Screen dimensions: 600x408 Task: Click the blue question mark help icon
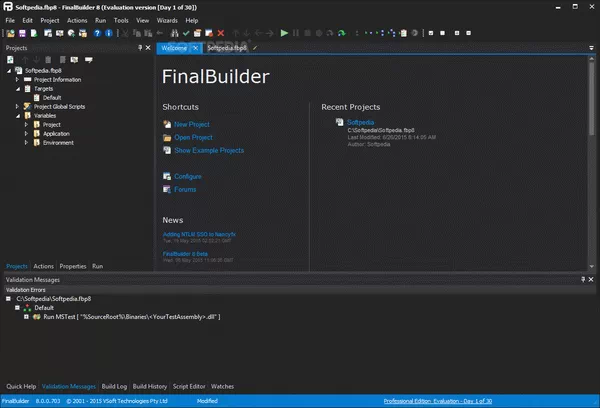(97, 33)
